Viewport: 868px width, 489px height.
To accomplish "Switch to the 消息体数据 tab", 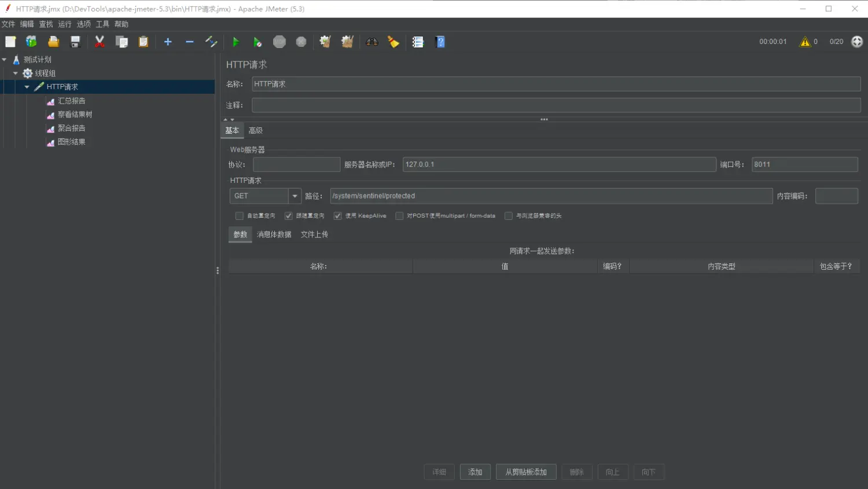I will tap(274, 234).
